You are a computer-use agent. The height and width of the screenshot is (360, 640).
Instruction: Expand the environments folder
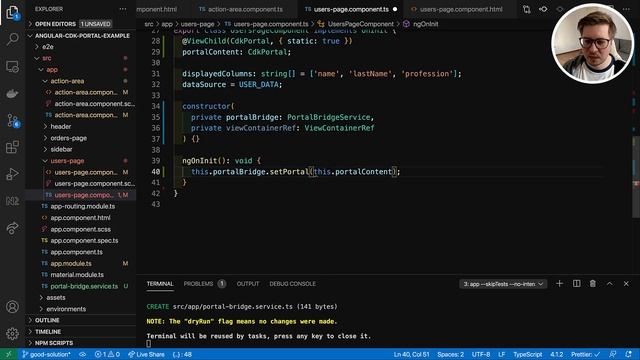click(81, 309)
